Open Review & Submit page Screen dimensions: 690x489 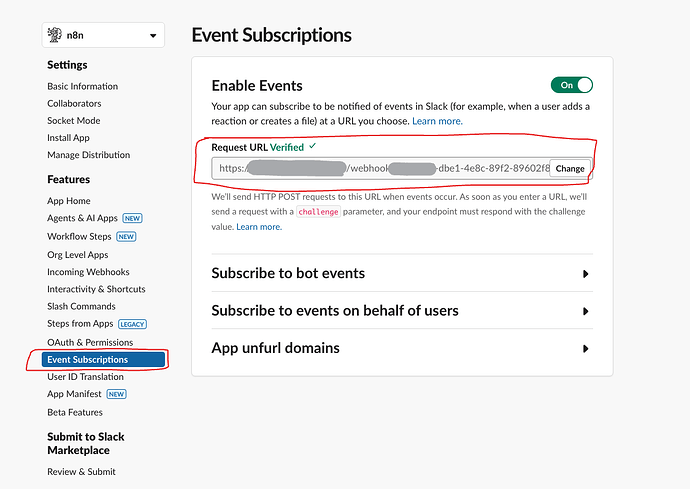click(x=81, y=472)
